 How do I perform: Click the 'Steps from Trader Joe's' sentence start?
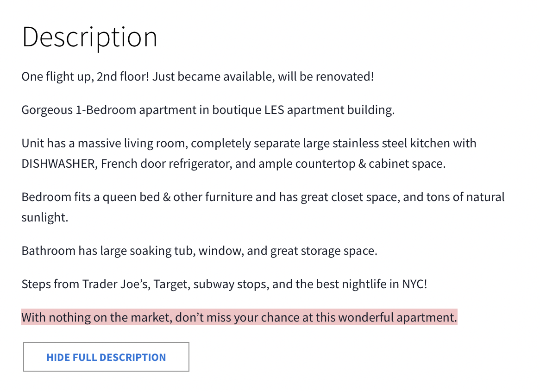pos(86,284)
